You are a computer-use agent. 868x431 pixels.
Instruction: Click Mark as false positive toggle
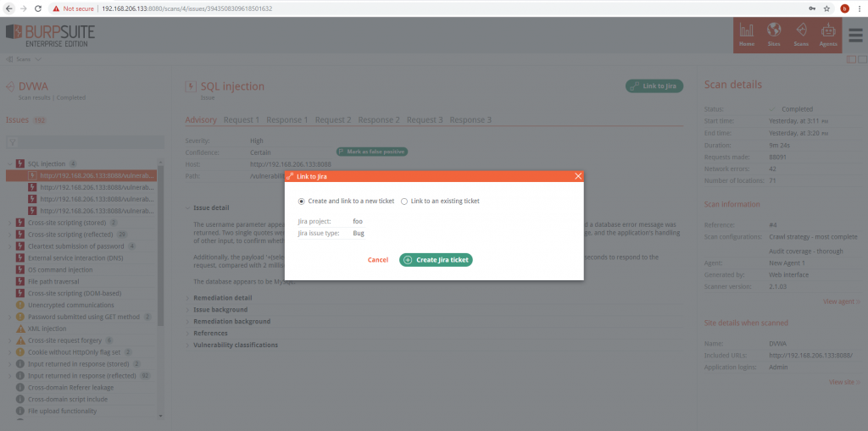372,152
